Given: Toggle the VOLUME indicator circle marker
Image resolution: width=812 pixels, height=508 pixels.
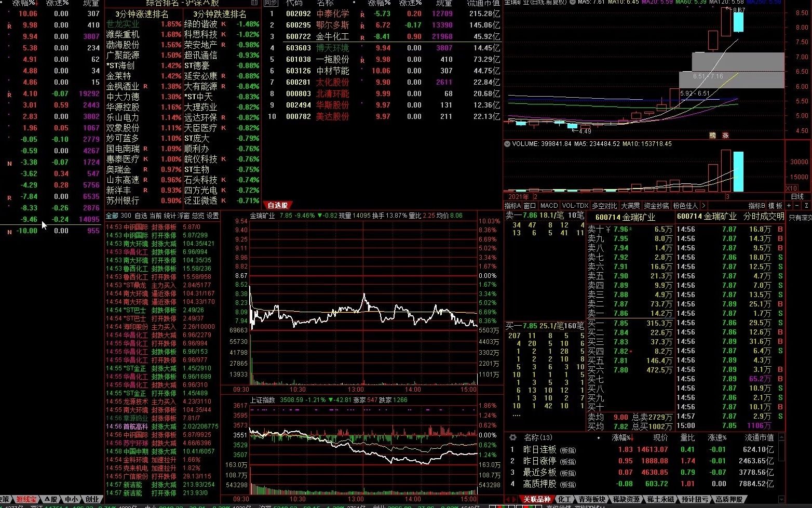Looking at the screenshot, I should [508, 144].
